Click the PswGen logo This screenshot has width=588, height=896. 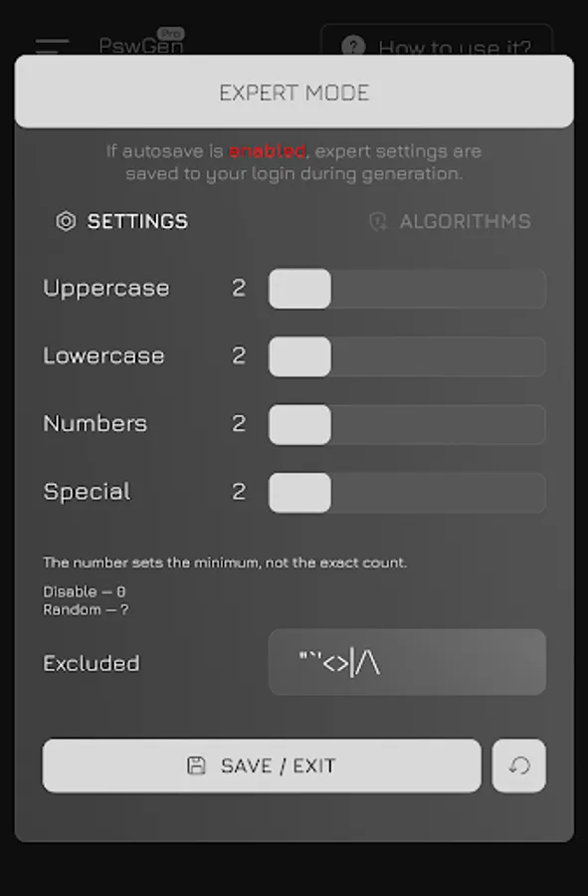140,46
